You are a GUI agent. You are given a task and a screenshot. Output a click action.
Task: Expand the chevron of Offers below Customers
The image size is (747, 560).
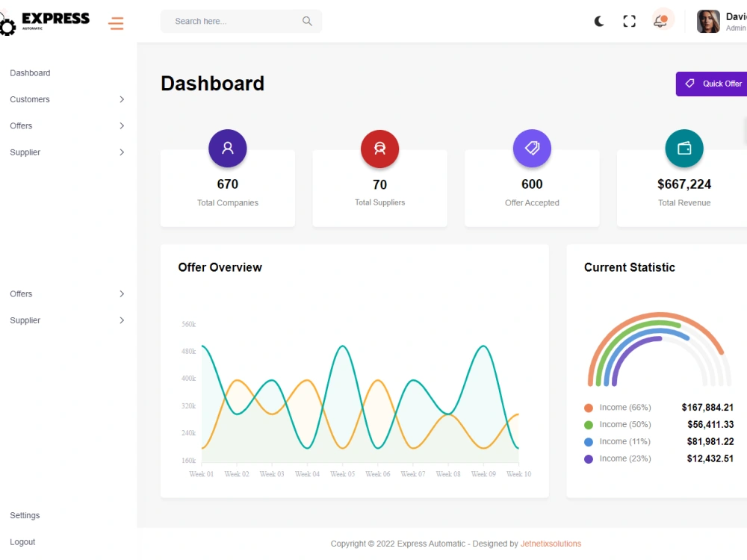tap(122, 125)
